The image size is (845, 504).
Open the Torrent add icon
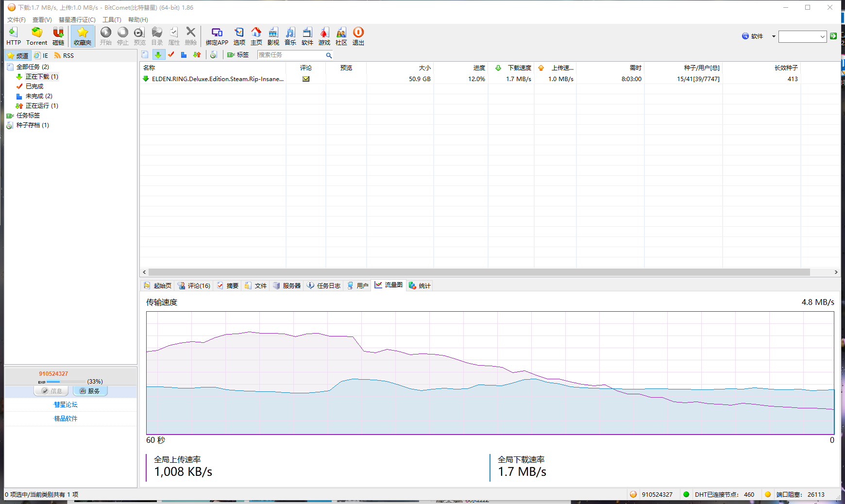[37, 36]
